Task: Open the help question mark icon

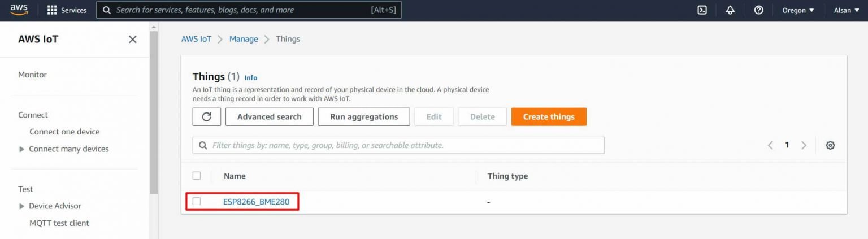Action: click(759, 10)
